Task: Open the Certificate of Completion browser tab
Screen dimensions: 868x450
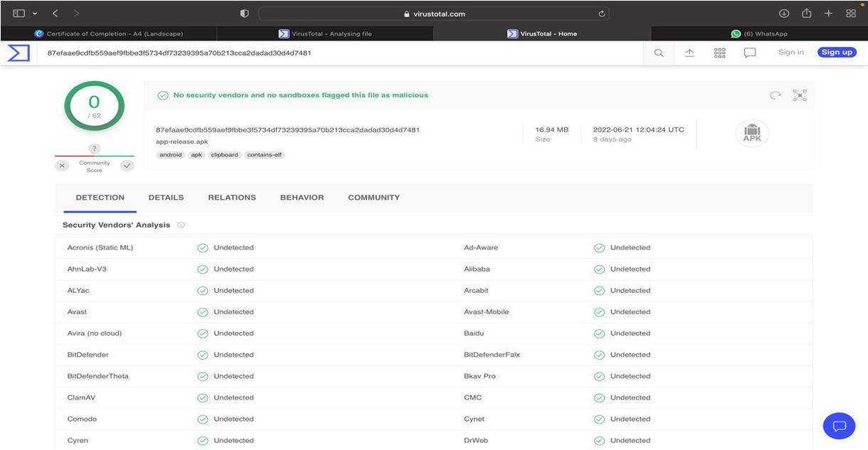Action: point(109,33)
